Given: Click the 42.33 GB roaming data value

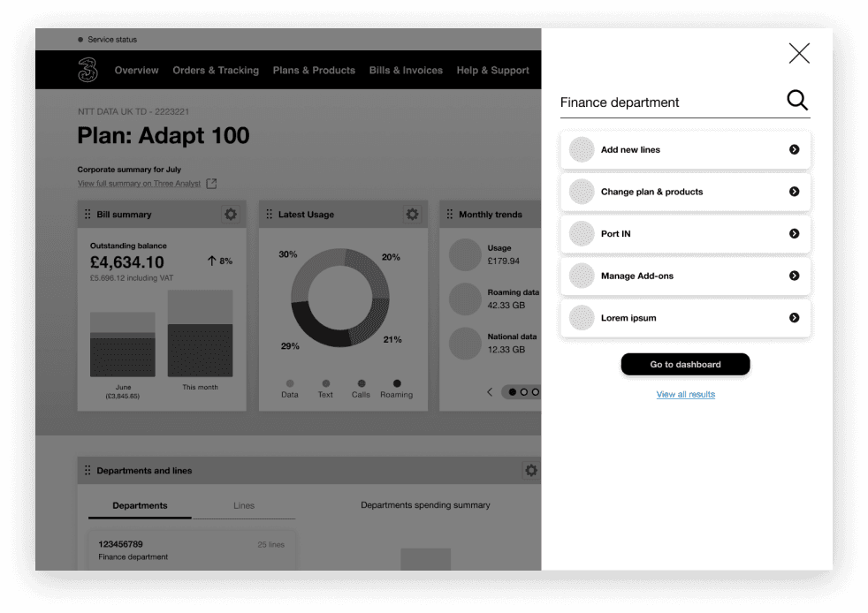Looking at the screenshot, I should [506, 306].
